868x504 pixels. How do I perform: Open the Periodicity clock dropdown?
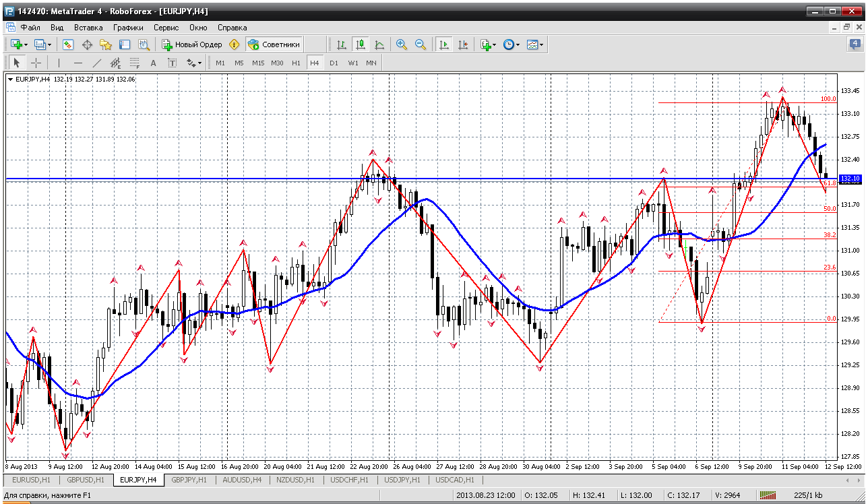click(x=518, y=44)
